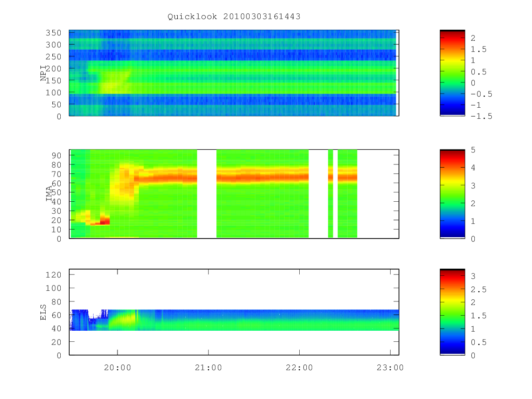Click ELS colorbar value 0.5

(x=478, y=342)
